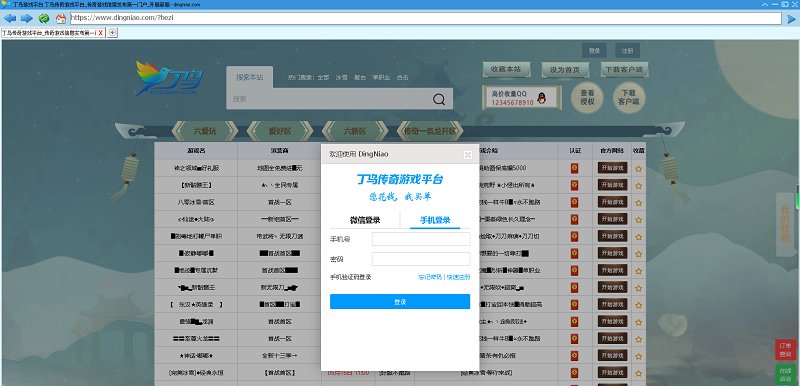Click the 收藏本站 button

[506, 69]
